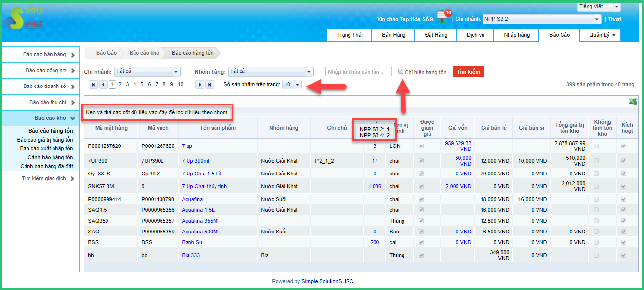Toggle 'Kích hoạt' checkbox for Bia 333 row
The height and width of the screenshot is (290, 644).
tap(624, 255)
